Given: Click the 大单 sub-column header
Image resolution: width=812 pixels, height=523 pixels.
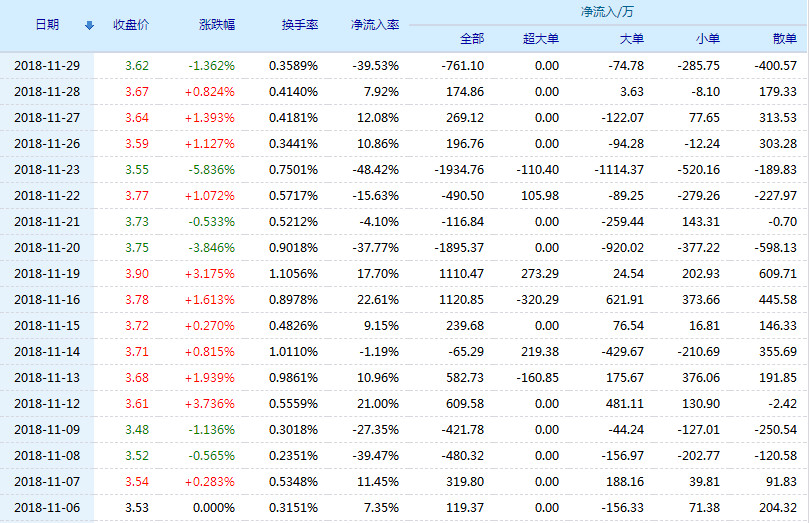Looking at the screenshot, I should pyautogui.click(x=631, y=39).
